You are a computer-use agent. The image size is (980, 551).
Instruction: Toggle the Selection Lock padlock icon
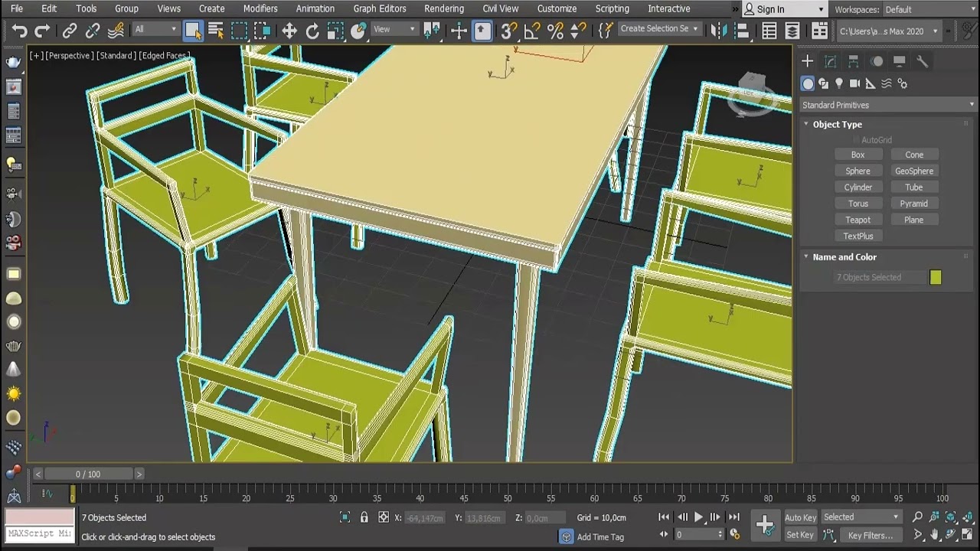(x=364, y=518)
